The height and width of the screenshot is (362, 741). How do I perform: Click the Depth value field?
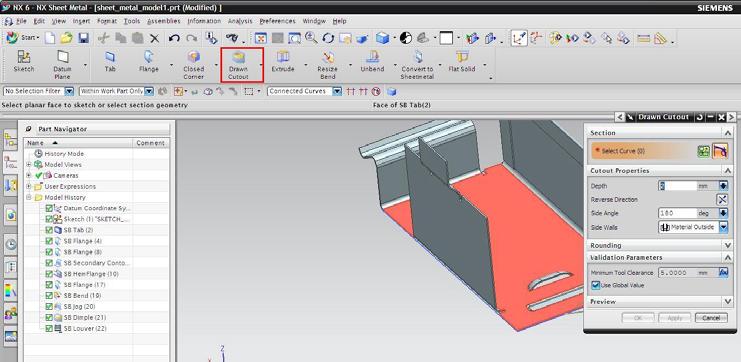coord(678,186)
